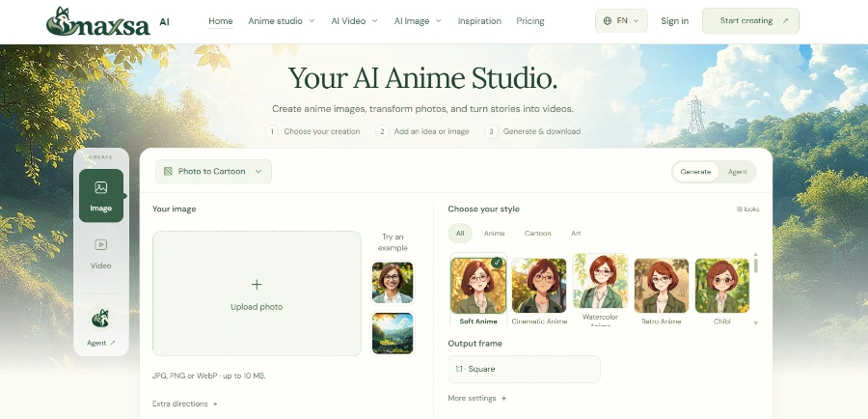This screenshot has height=419, width=868.
Task: Click the Start creating button
Action: coord(750,20)
